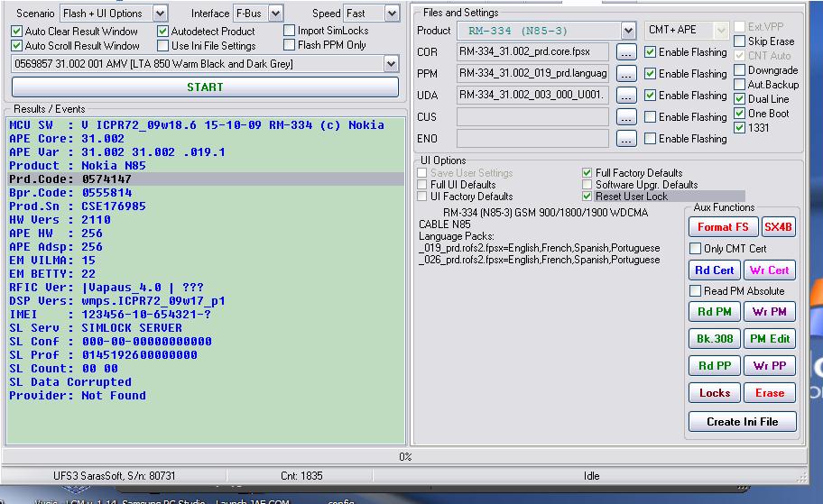Toggle the 1331 checkbox

pyautogui.click(x=740, y=127)
